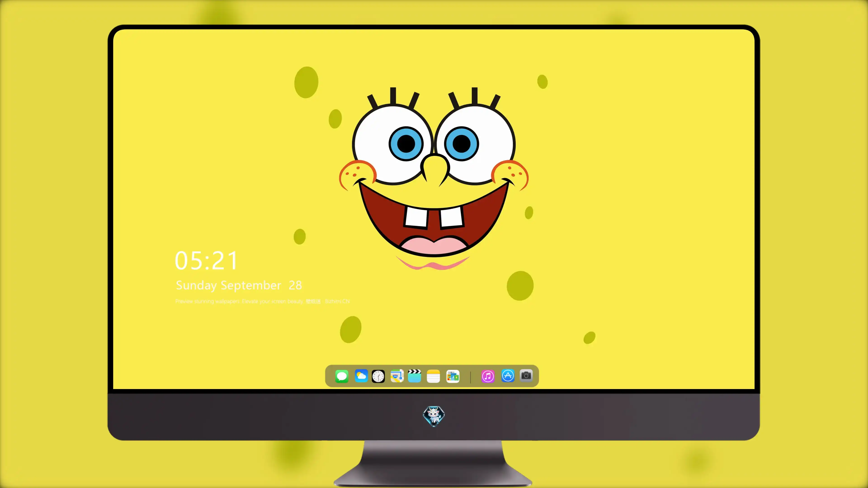The width and height of the screenshot is (868, 488).
Task: Open the blue App Store icon
Action: point(508,375)
